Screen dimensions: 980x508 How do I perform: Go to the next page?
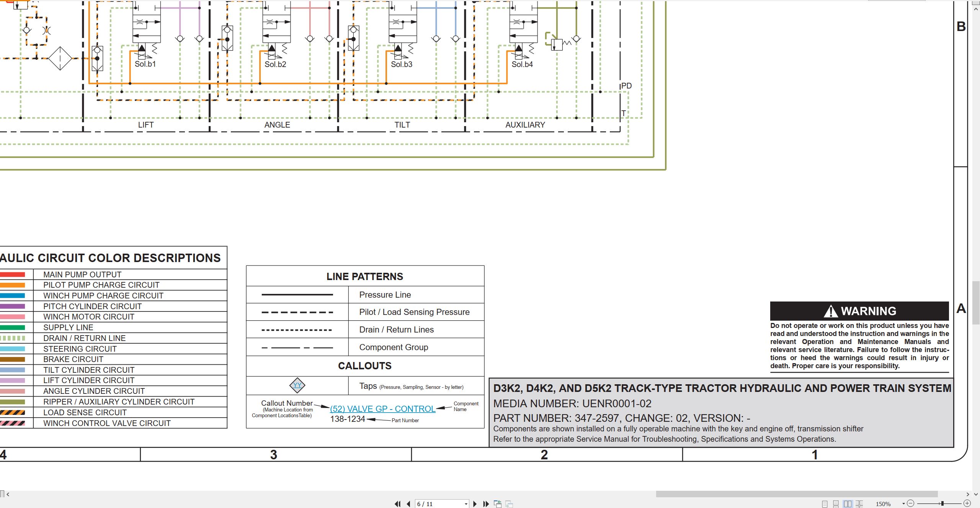(x=475, y=504)
